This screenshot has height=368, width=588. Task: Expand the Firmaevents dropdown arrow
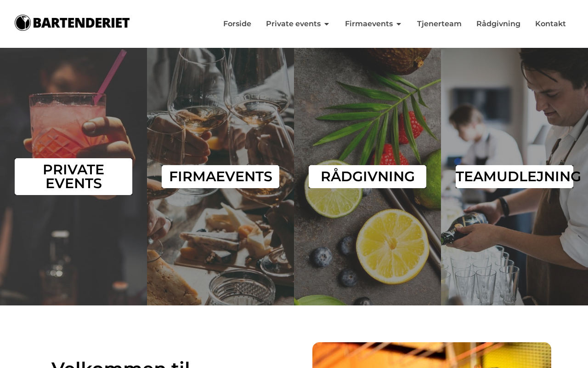click(x=399, y=24)
